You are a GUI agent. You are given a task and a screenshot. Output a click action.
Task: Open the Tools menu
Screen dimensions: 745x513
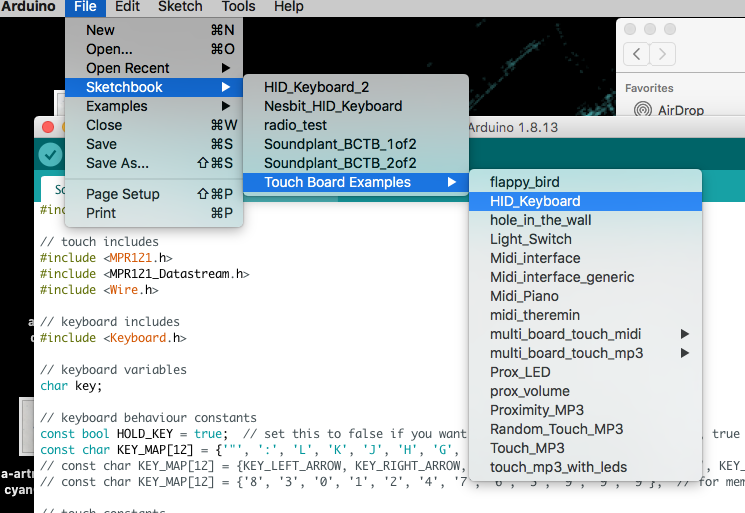(x=238, y=7)
